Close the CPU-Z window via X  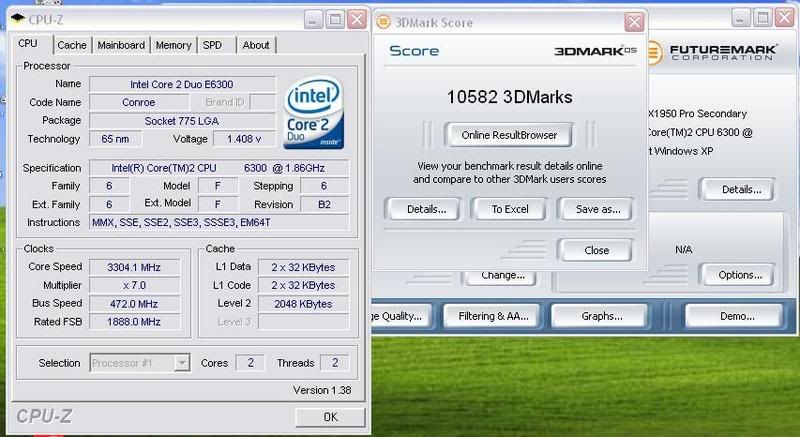point(357,20)
